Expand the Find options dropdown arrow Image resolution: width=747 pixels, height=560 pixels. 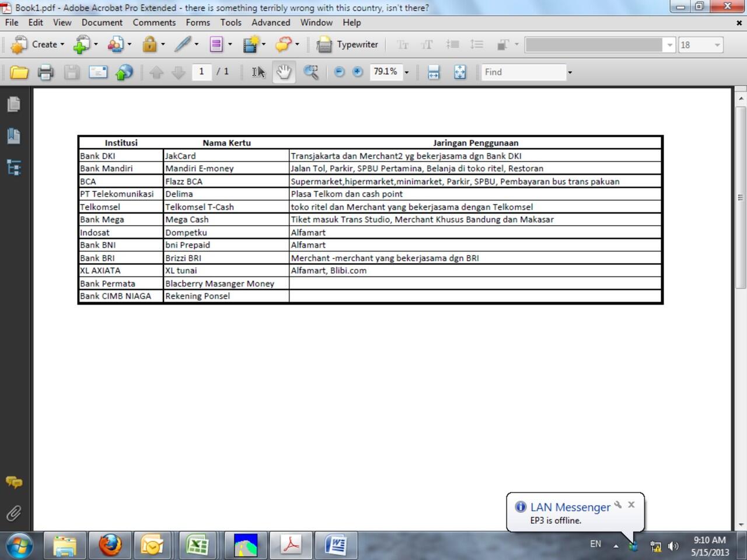[x=570, y=72]
